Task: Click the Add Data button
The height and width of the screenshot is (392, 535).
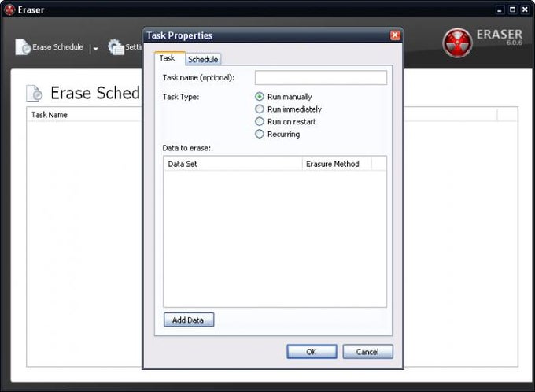Action: tap(189, 320)
